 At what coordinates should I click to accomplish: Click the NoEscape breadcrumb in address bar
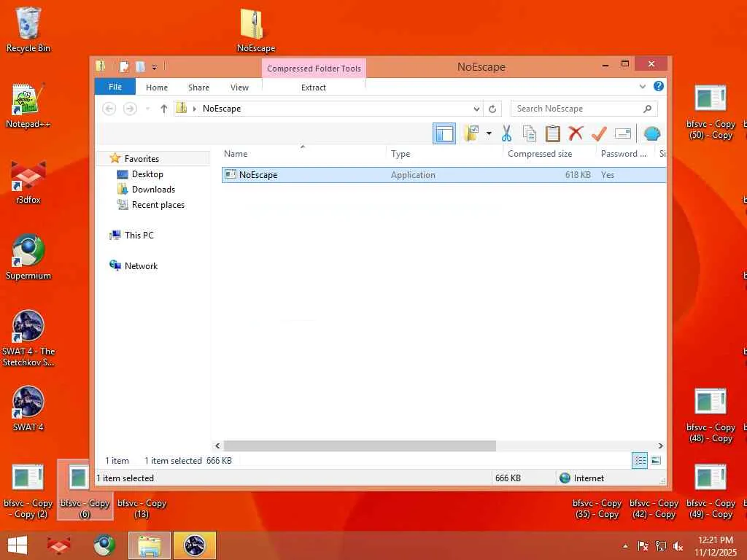pos(222,109)
